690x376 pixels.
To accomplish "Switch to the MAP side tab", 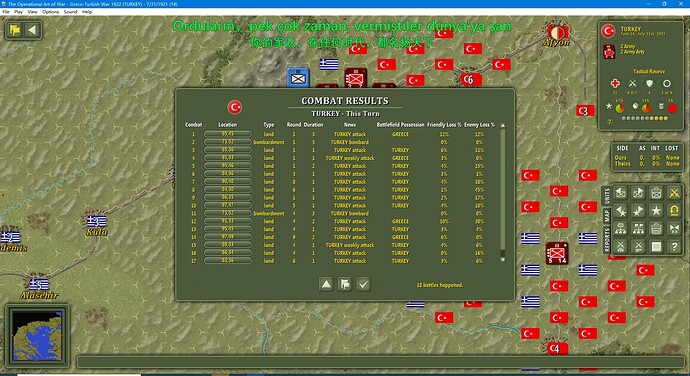I will 607,215.
